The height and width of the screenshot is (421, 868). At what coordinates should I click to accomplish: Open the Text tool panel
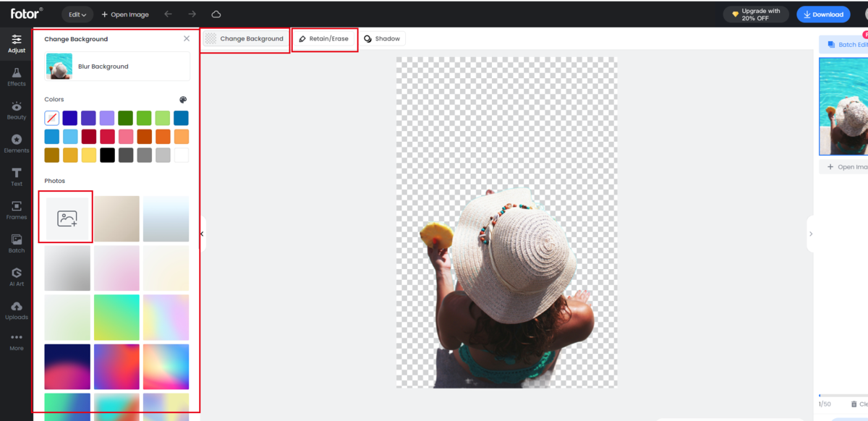16,176
